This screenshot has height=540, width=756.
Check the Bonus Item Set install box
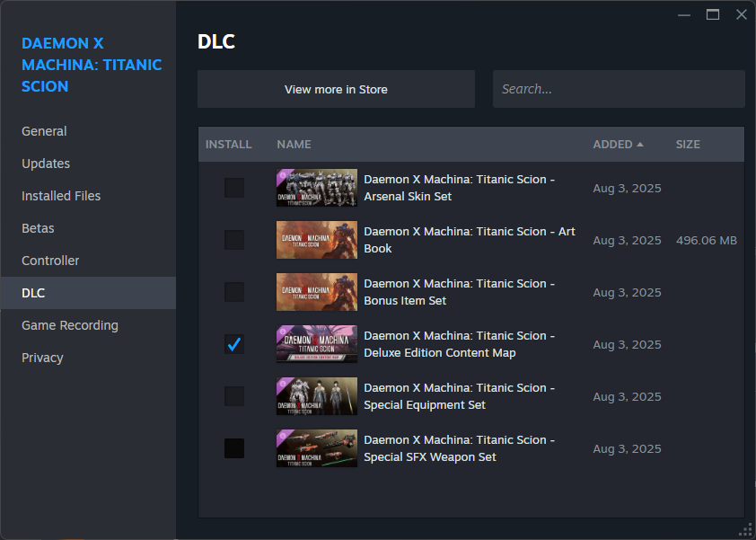click(234, 292)
